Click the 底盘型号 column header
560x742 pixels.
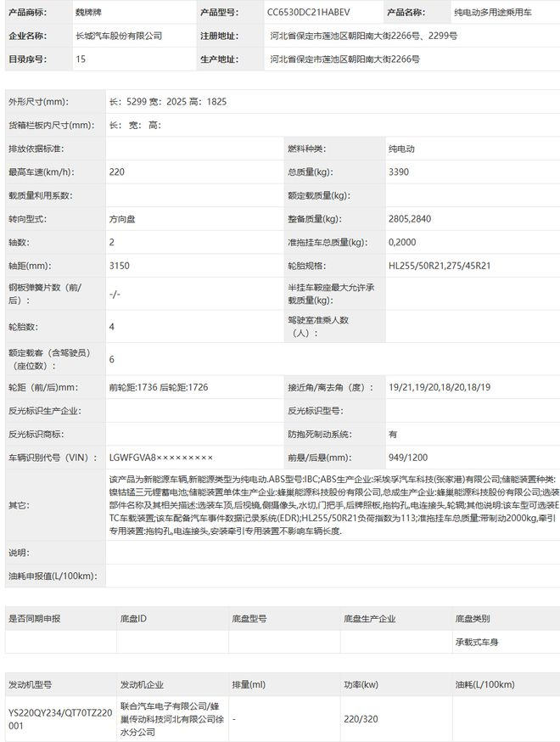[x=249, y=619]
